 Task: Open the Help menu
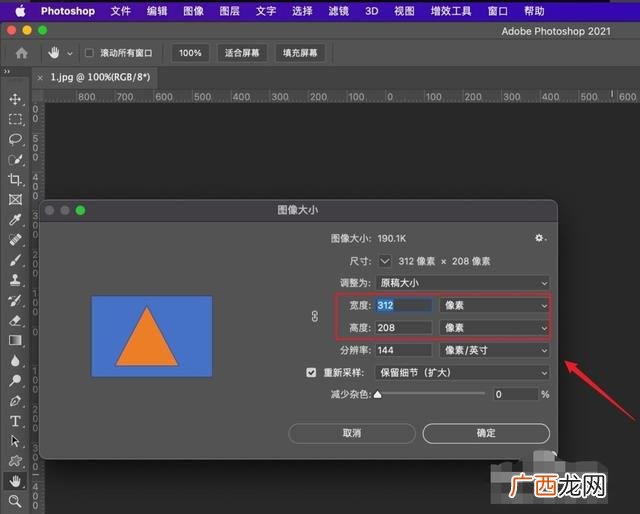coord(534,11)
